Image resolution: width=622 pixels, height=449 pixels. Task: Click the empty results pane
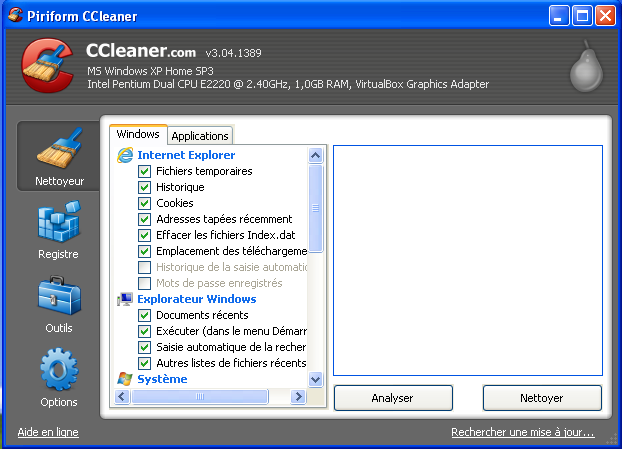tap(468, 260)
